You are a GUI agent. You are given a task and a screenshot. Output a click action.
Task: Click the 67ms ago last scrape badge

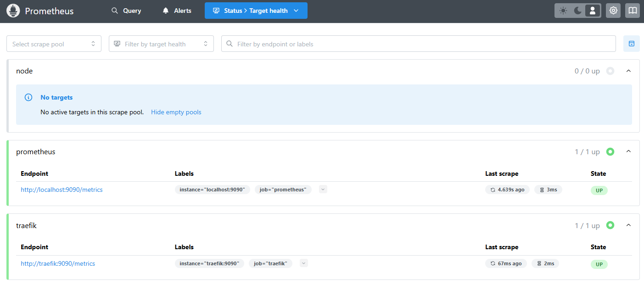click(506, 263)
